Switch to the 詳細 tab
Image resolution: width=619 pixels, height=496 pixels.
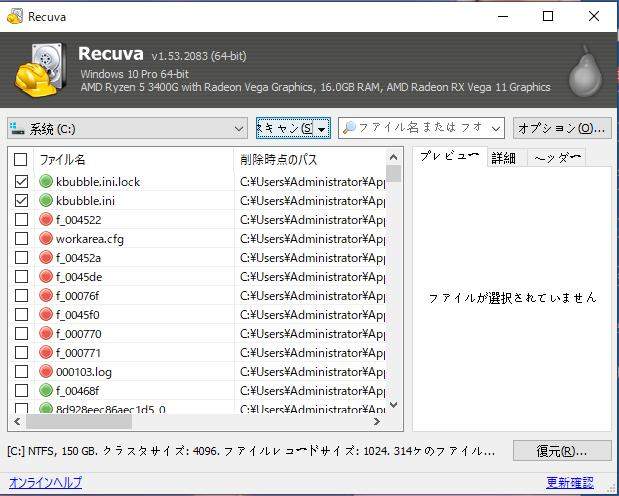pos(504,158)
